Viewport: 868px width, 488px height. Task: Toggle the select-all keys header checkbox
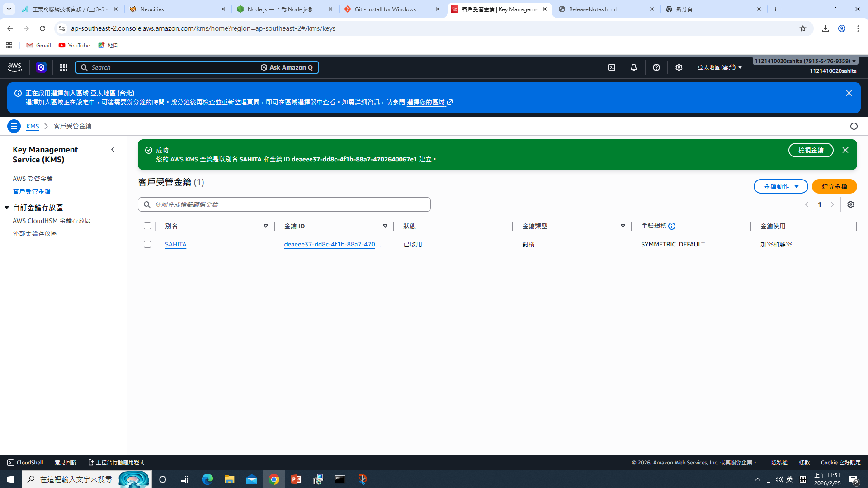point(147,226)
